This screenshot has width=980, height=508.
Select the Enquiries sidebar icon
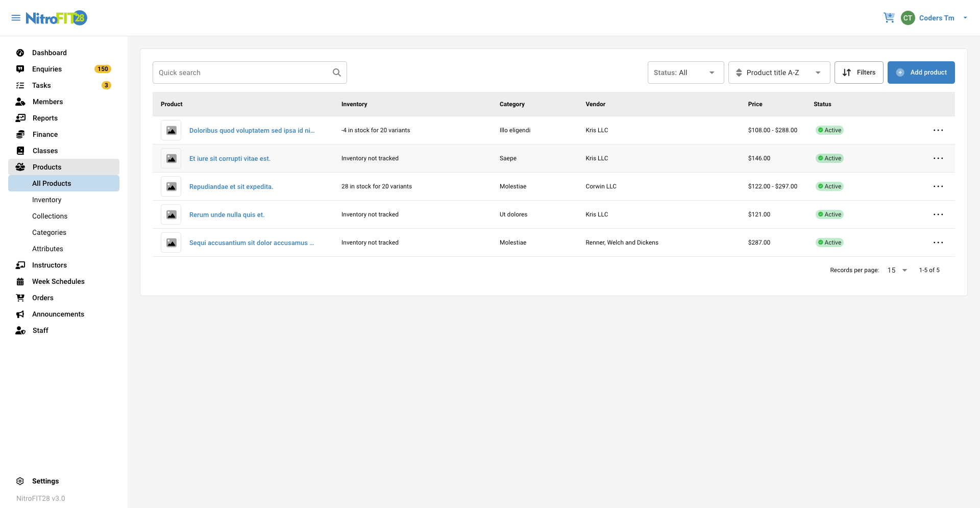click(20, 69)
